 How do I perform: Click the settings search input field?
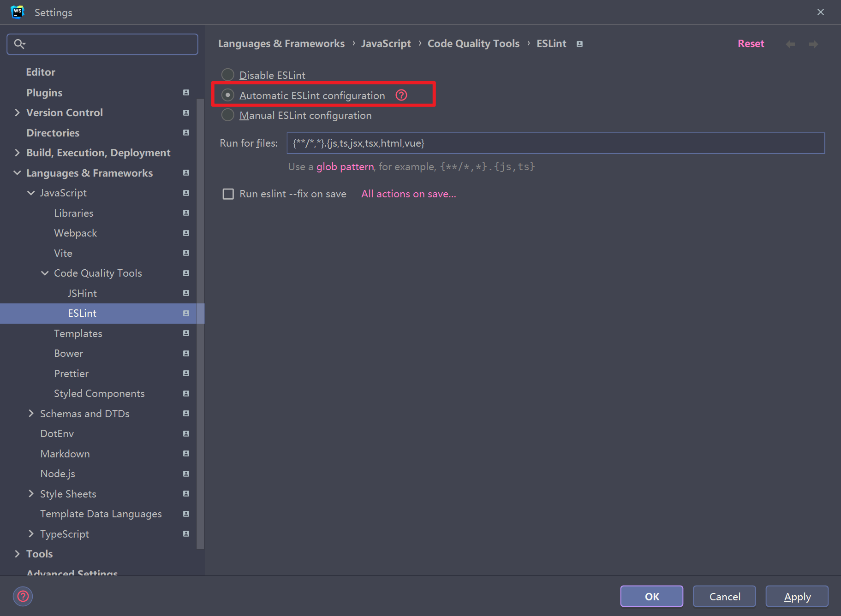(x=102, y=44)
